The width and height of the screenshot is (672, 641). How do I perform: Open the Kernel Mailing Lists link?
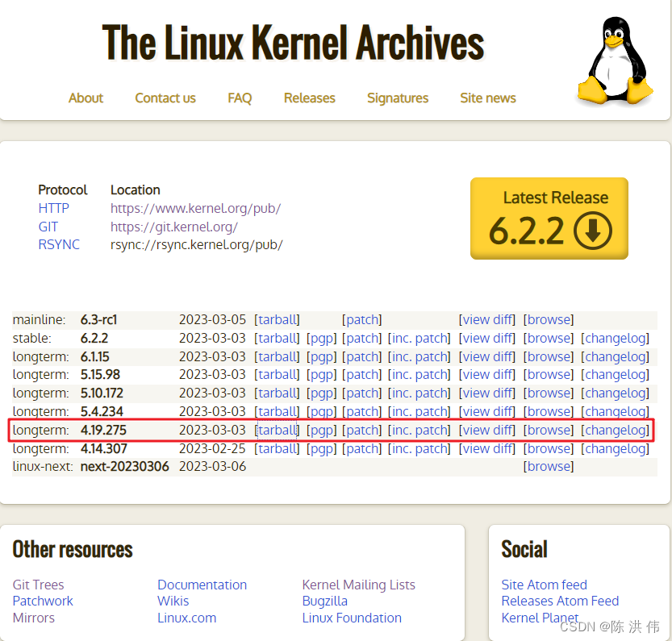point(358,585)
